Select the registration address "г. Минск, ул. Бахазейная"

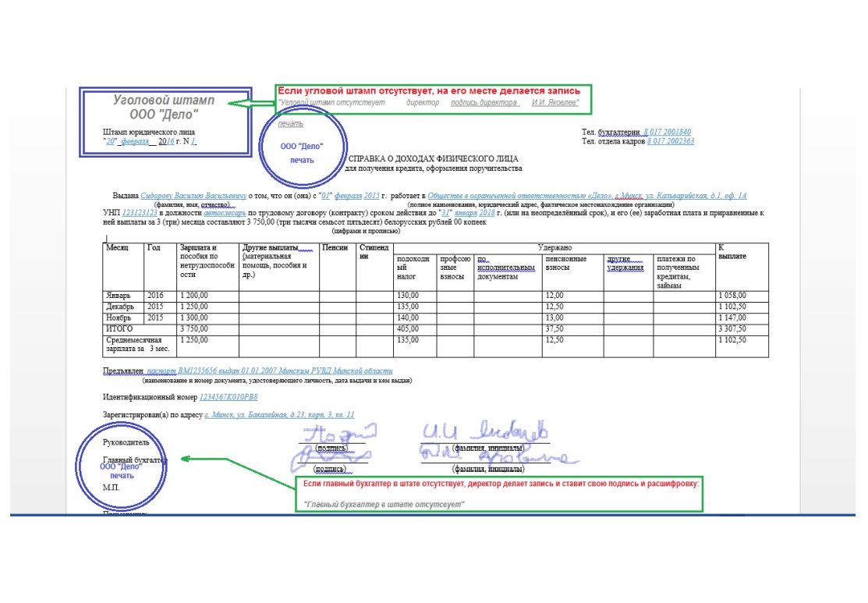[x=246, y=415]
